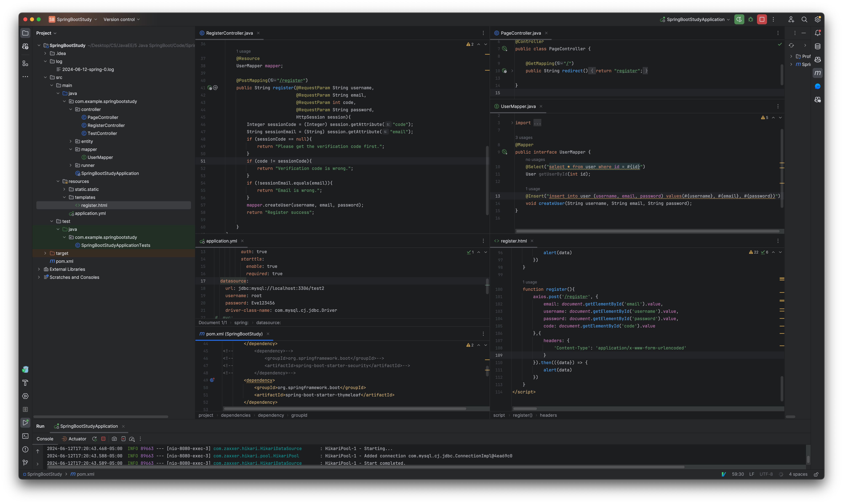Expand the .idea folder

tap(45, 53)
